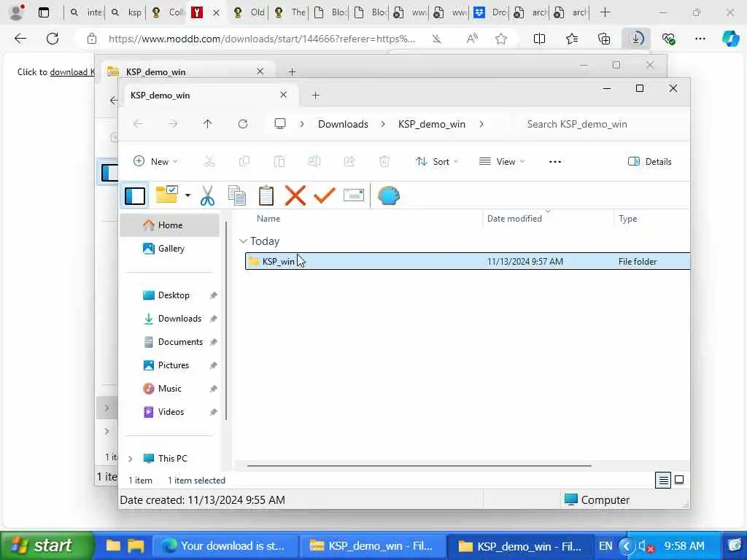
Task: Open the View dropdown
Action: click(502, 161)
